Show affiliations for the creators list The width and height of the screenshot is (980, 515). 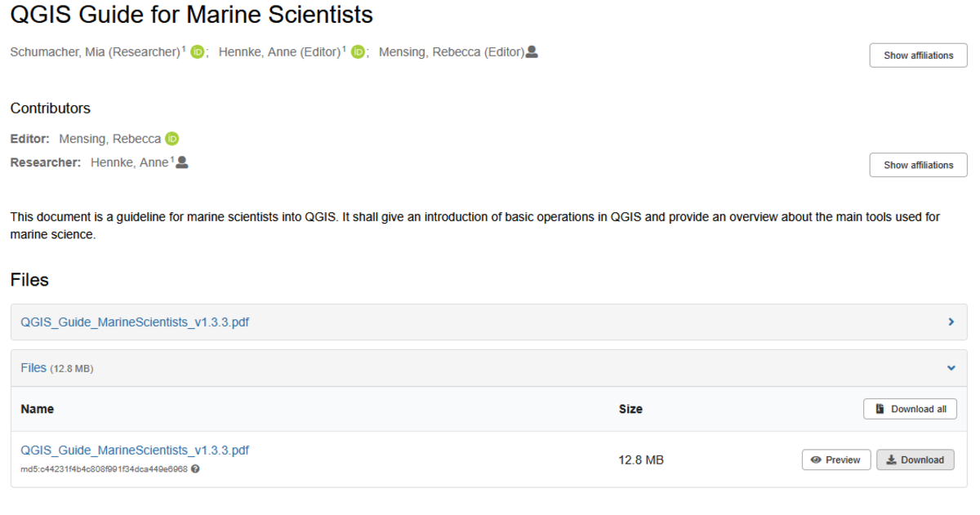(x=918, y=55)
